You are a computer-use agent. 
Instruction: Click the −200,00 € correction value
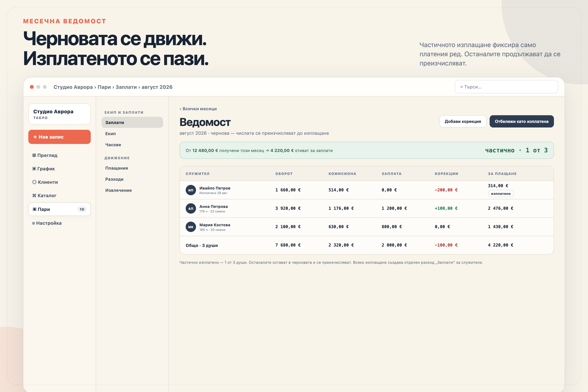tap(446, 190)
